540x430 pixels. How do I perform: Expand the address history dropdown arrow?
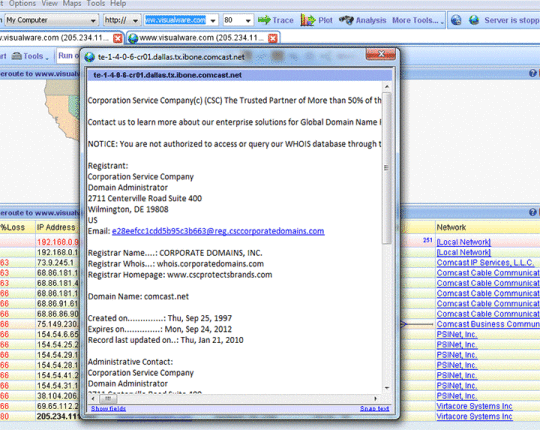[213, 21]
